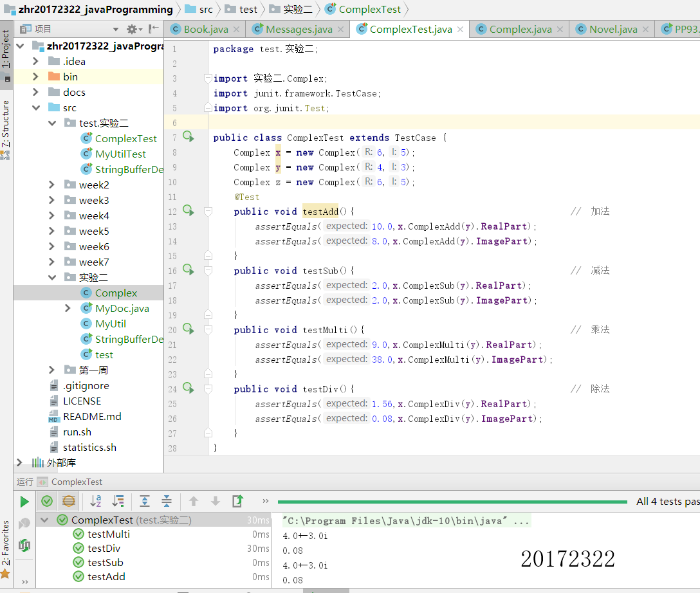Expand the bin folder

coord(36,77)
